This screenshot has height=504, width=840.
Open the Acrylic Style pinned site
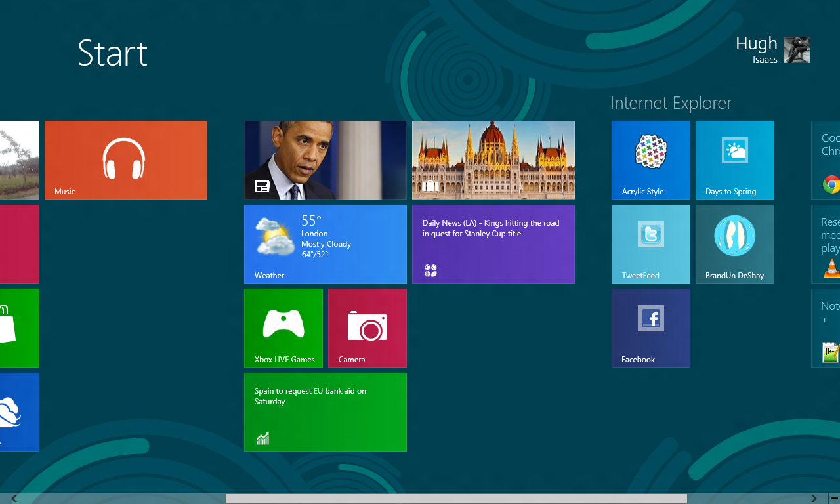[651, 160]
